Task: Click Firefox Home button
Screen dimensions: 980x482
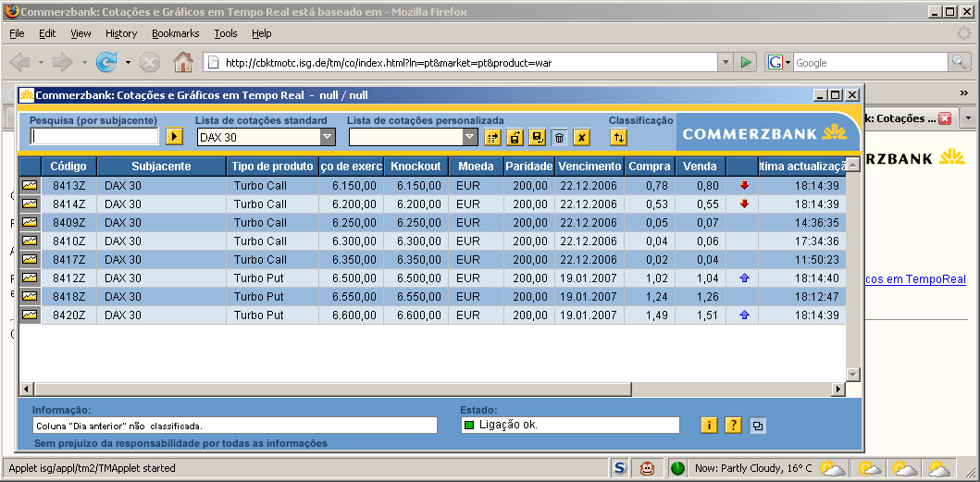Action: point(183,62)
